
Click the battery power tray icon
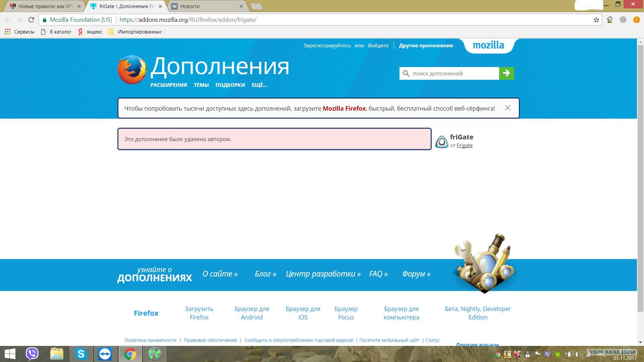point(568,354)
